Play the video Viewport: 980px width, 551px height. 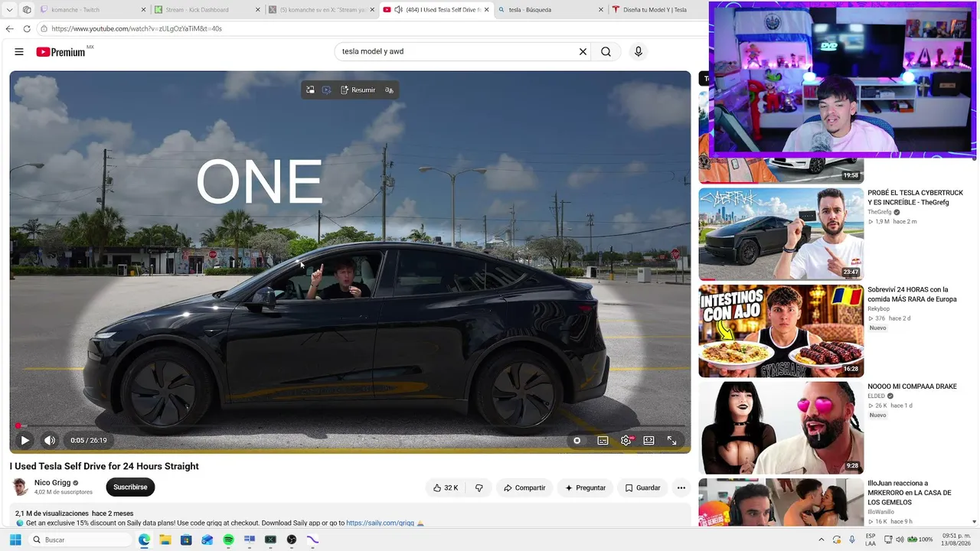[x=25, y=440]
